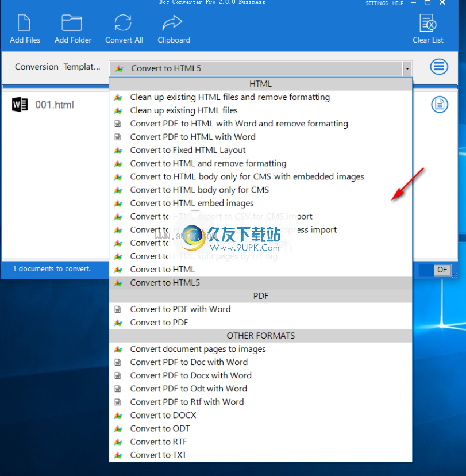The width and height of the screenshot is (466, 476).
Task: Choose 'Convert PDF to Odt with Word'
Action: [x=261, y=389]
